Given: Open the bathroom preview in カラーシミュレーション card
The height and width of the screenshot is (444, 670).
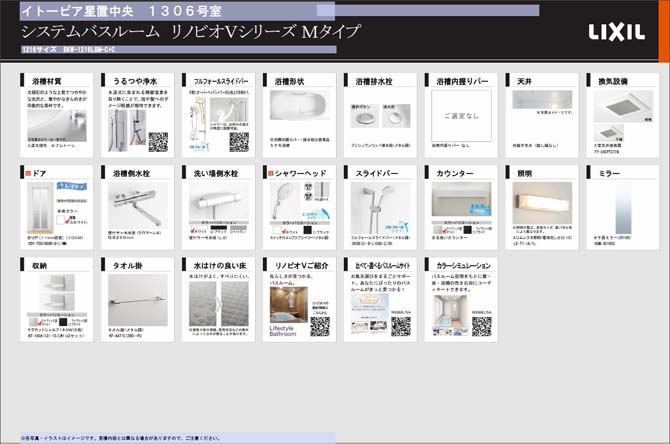Looking at the screenshot, I should click(x=450, y=315).
